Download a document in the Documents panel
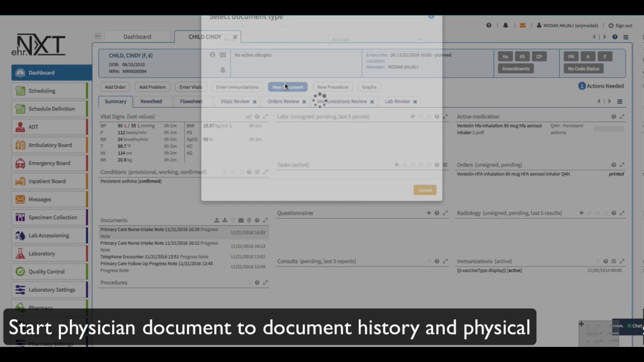The height and width of the screenshot is (362, 644). pos(225,220)
